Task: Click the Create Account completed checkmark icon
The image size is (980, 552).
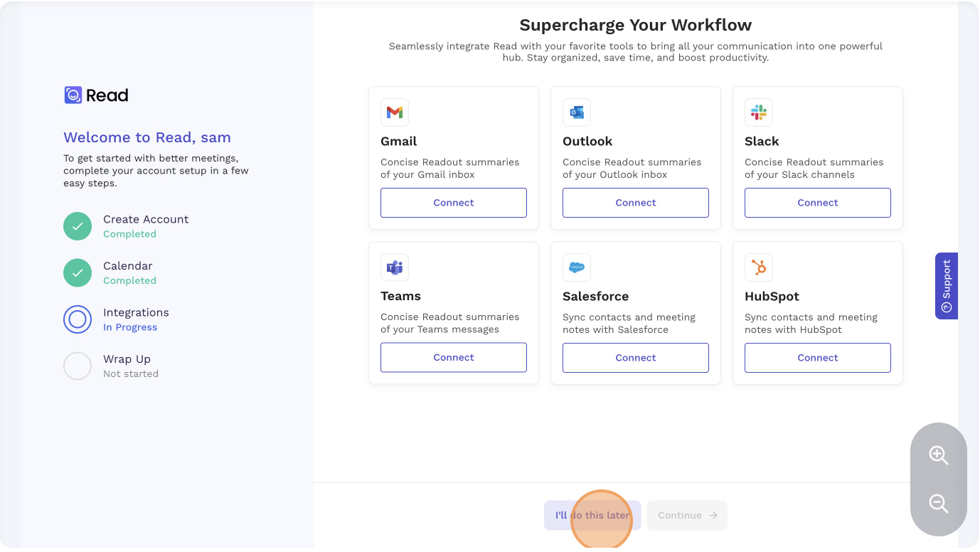Action: click(78, 226)
